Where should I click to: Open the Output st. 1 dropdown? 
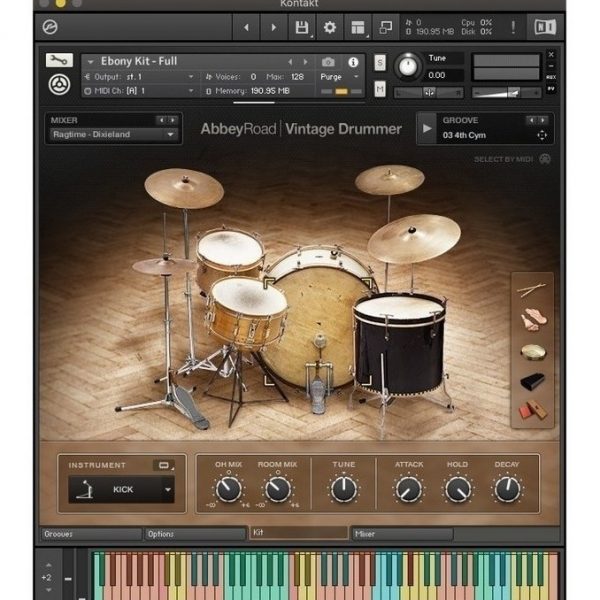[191, 77]
